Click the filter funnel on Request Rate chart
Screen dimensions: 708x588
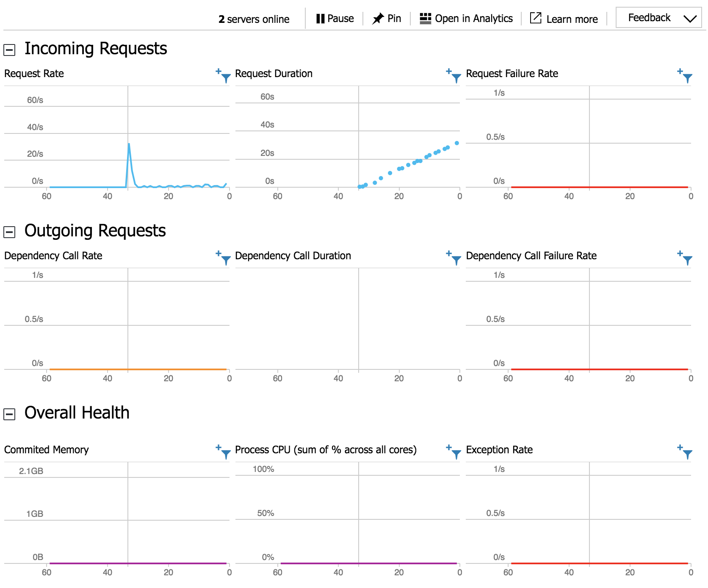click(x=225, y=78)
